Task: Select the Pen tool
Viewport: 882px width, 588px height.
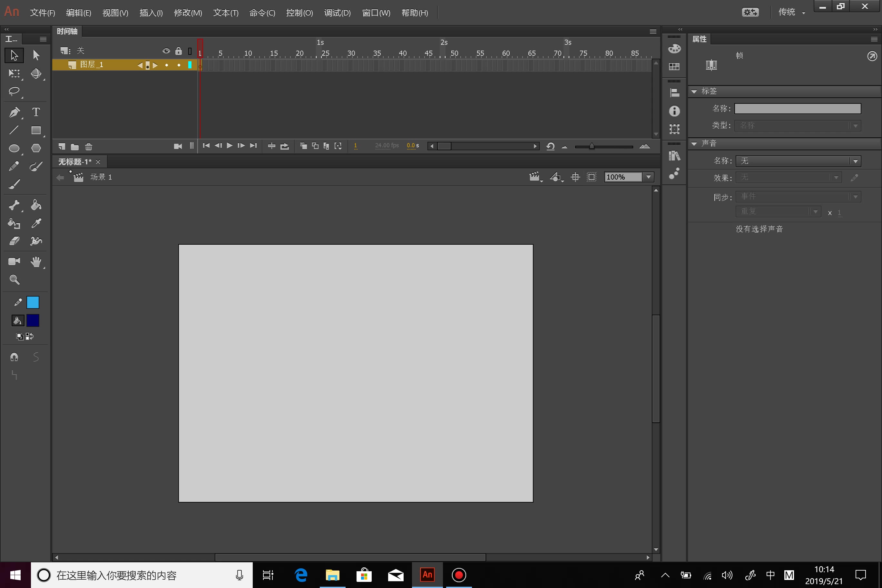Action: click(x=14, y=112)
